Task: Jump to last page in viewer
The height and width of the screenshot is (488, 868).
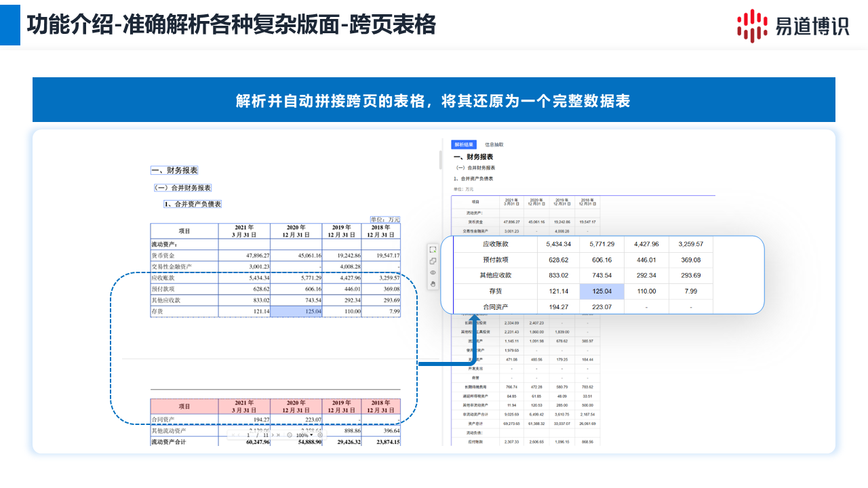Action: pos(279,434)
